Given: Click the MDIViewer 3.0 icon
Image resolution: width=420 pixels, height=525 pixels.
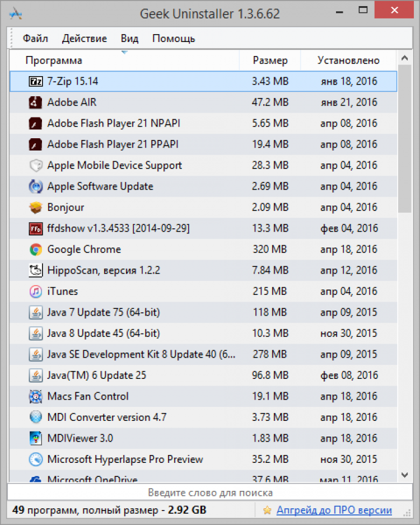Looking at the screenshot, I should click(35, 439).
